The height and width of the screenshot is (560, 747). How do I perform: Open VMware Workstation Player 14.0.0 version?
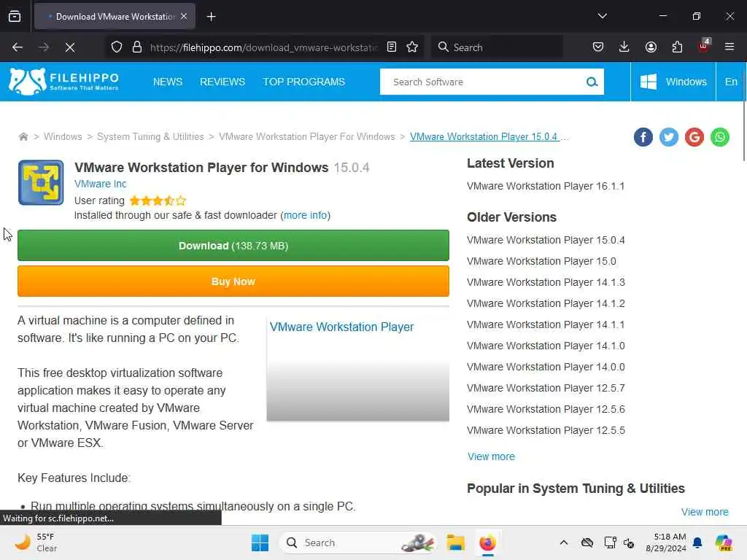point(546,367)
